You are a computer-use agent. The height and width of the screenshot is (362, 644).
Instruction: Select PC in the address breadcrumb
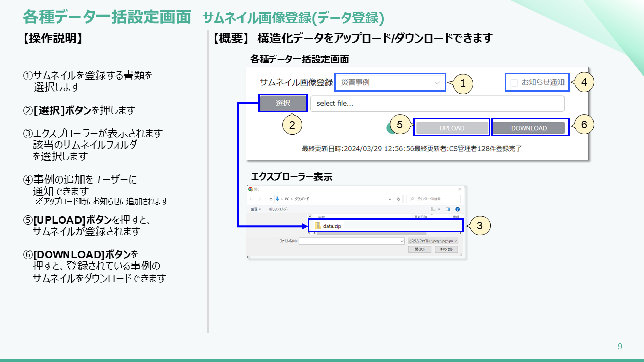(x=287, y=199)
